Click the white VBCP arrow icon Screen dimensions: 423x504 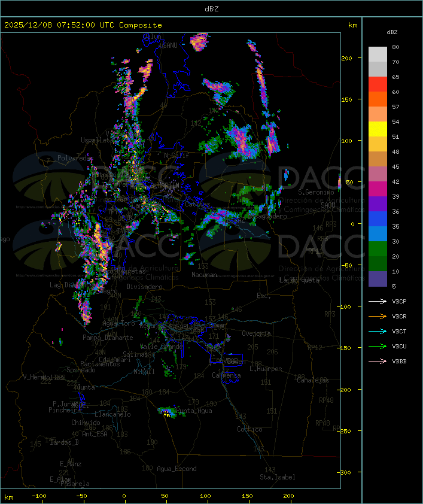(x=378, y=301)
